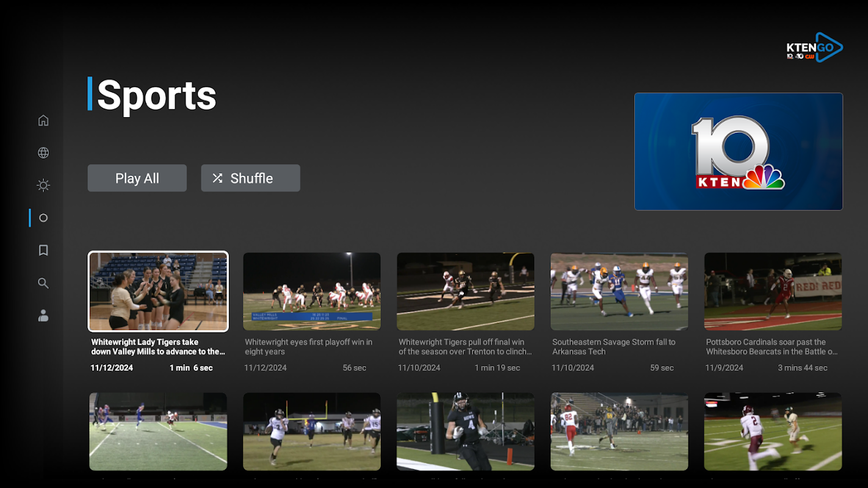The image size is (868, 488).
Task: Click the "1 min 19 sec" duration
Action: 497,368
